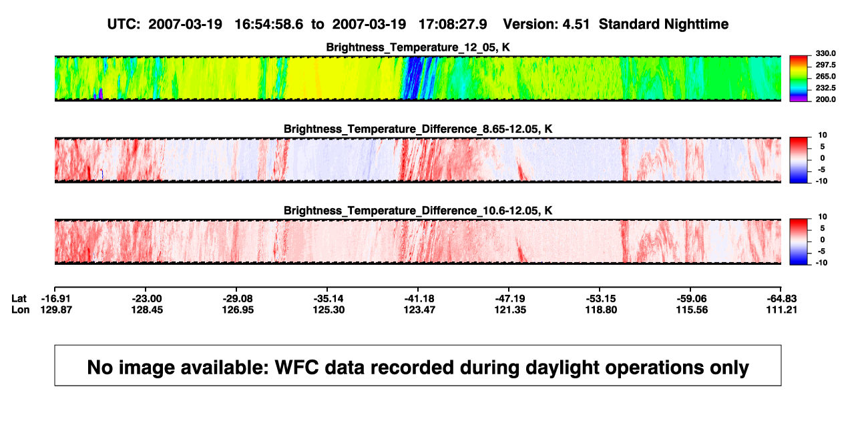Click latitude value -35.14
This screenshot has width=868, height=445.
click(x=328, y=298)
